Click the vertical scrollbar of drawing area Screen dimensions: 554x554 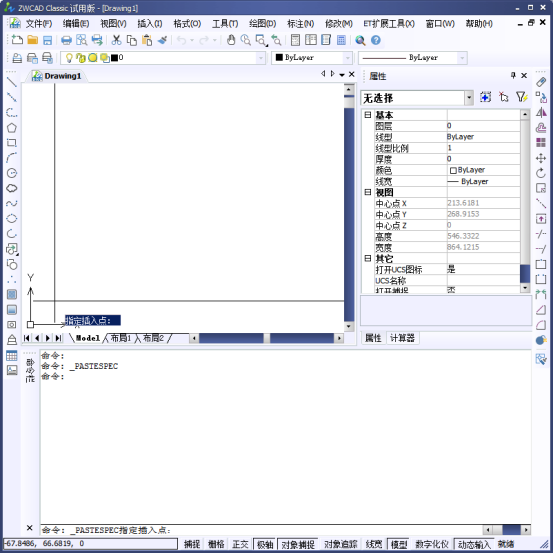point(349,207)
